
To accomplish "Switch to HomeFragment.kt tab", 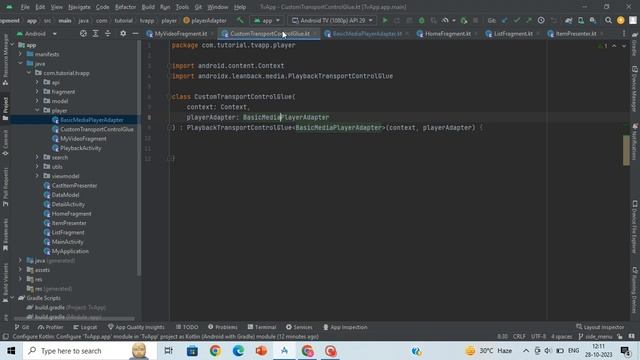I will (448, 34).
